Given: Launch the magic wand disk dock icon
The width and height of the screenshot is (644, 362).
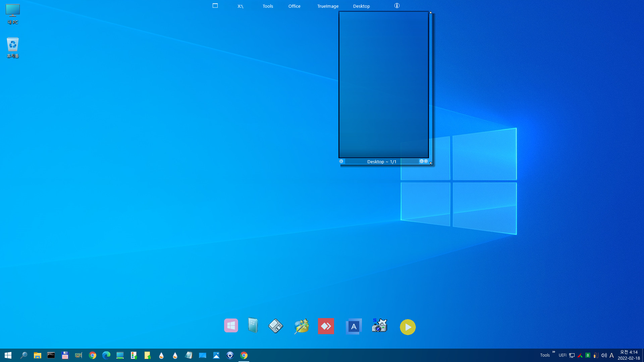Looking at the screenshot, I should [x=301, y=326].
